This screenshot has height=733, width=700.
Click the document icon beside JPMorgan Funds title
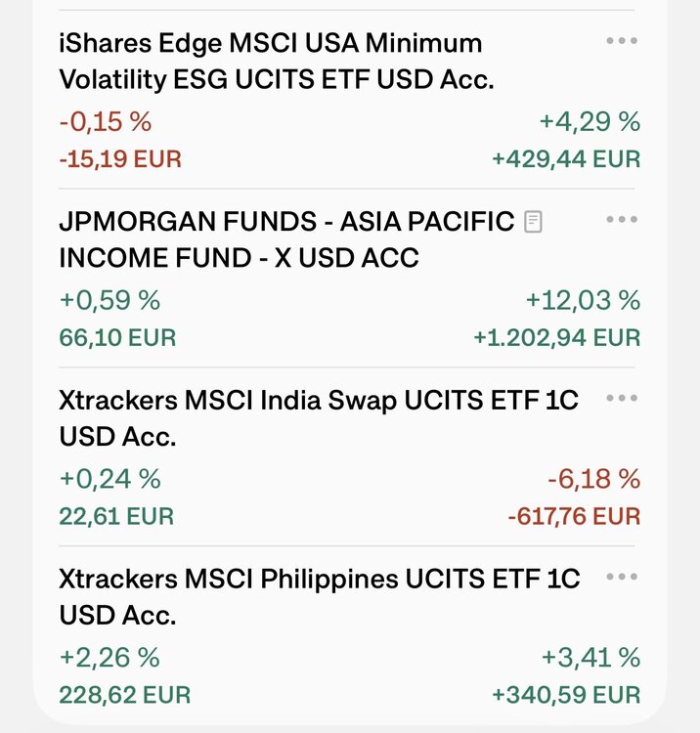pos(533,222)
